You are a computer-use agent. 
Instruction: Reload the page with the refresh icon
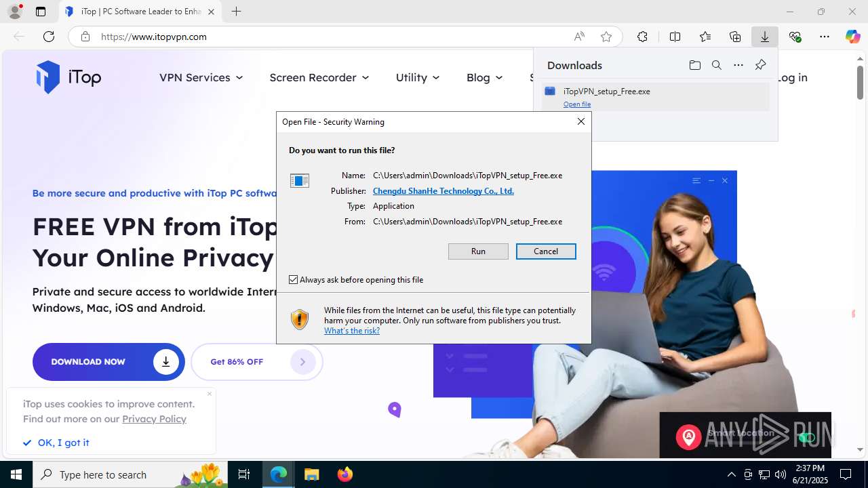(x=49, y=37)
